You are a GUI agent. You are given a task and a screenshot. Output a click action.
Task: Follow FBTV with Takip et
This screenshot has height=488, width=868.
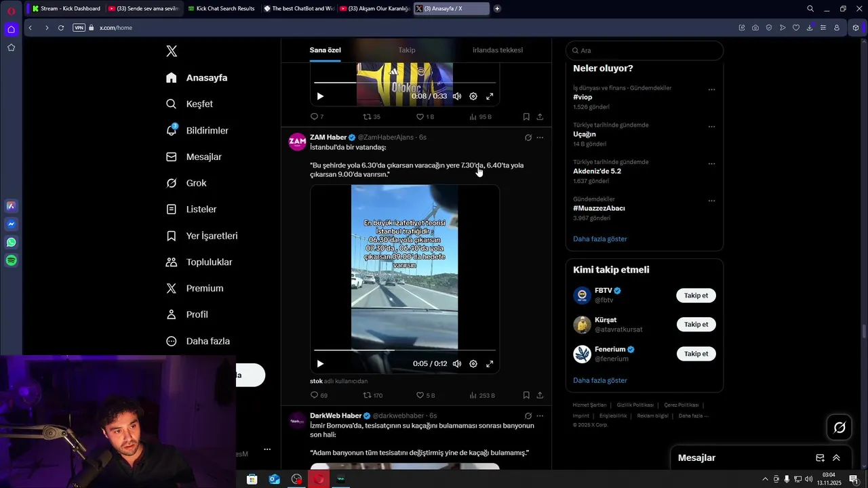(x=696, y=296)
